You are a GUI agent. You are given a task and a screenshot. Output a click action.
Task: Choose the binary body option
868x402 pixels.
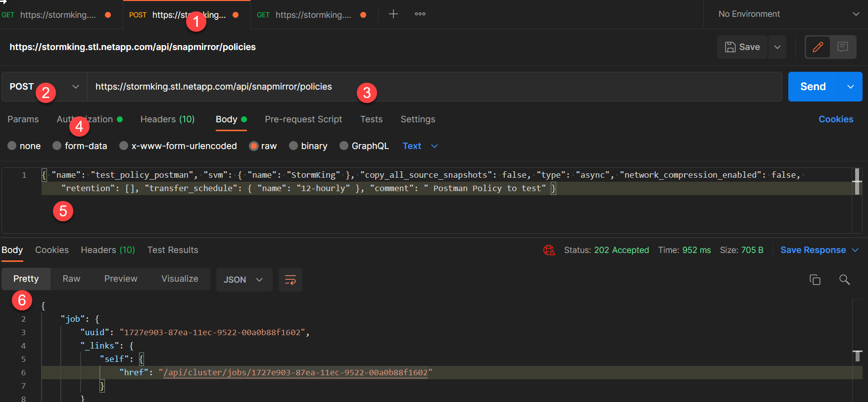click(294, 146)
